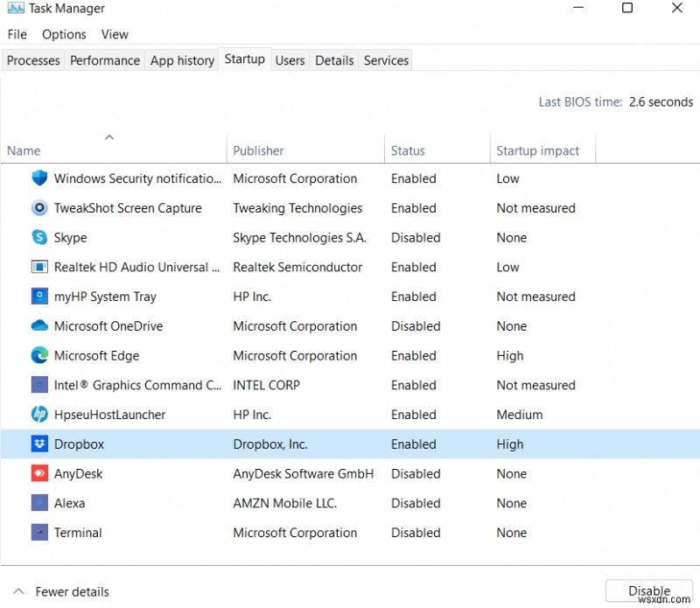Click the AnyDesk app icon
The image size is (700, 608).
click(x=38, y=473)
